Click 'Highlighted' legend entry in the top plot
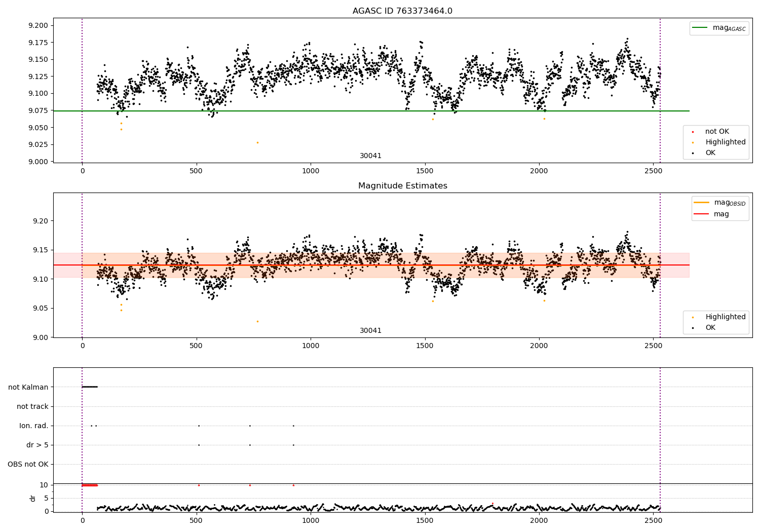The height and width of the screenshot is (532, 760). point(719,142)
